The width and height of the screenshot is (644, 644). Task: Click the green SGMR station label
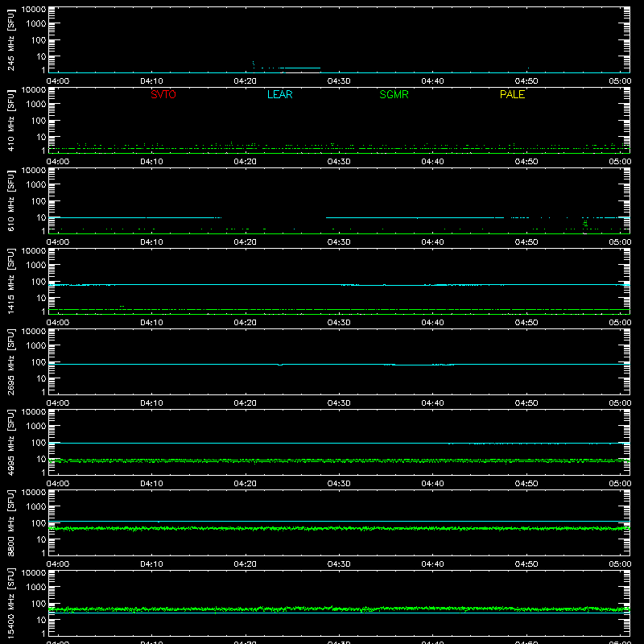tap(394, 94)
